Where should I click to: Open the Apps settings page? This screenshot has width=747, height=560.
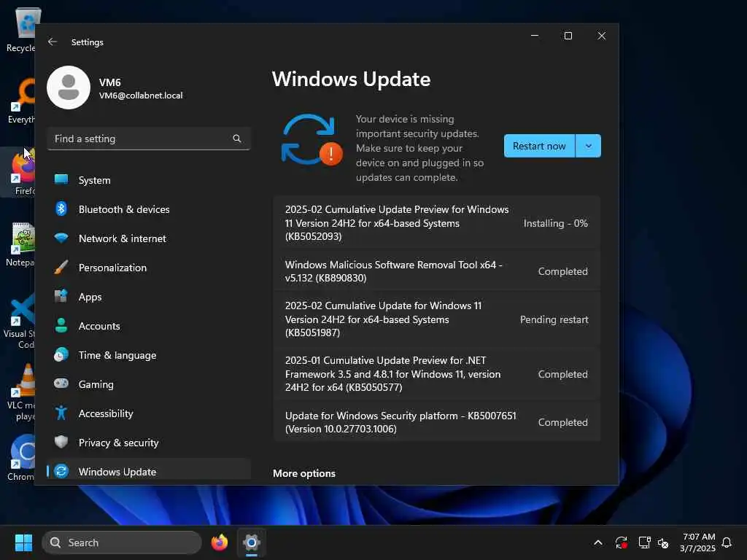point(149,297)
